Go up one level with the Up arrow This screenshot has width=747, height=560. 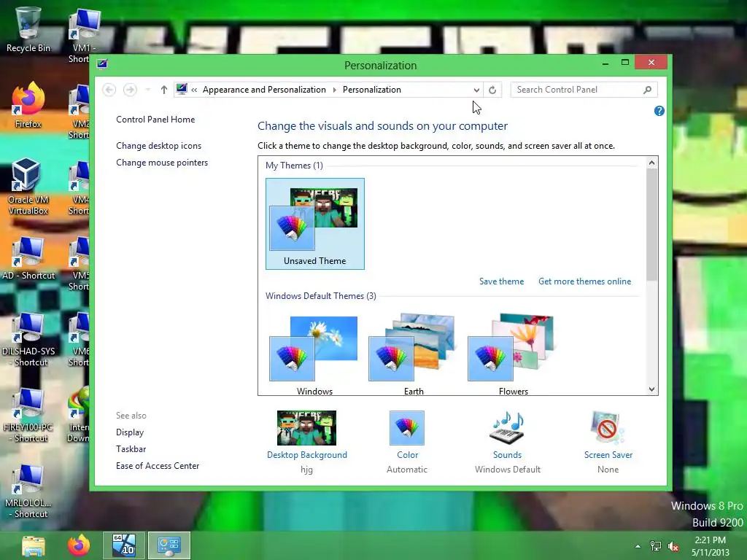click(x=164, y=90)
